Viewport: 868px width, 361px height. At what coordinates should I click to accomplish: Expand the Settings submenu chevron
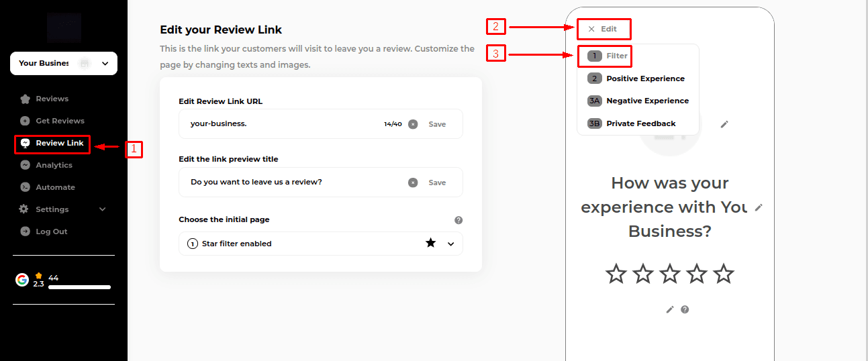(103, 209)
